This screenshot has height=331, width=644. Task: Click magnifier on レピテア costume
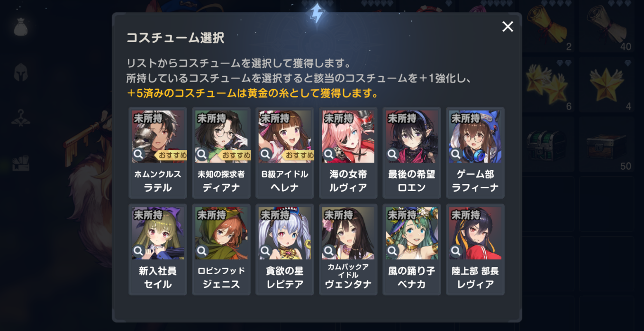click(266, 251)
